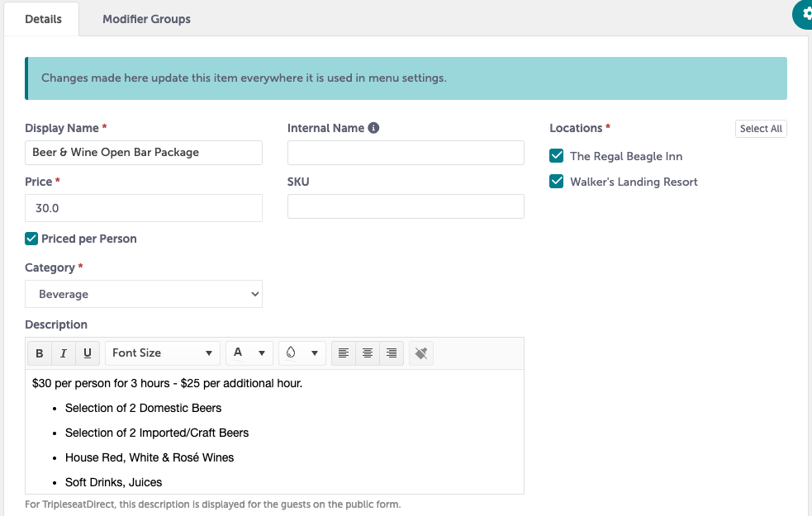The height and width of the screenshot is (516, 812).
Task: Toggle The Regal Beagle Inn location
Action: (556, 156)
